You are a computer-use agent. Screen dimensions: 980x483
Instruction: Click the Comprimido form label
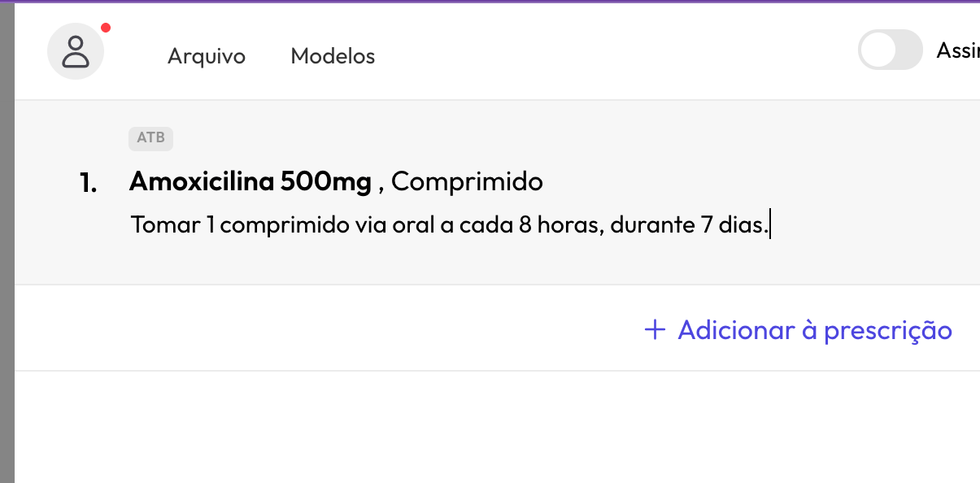click(467, 181)
